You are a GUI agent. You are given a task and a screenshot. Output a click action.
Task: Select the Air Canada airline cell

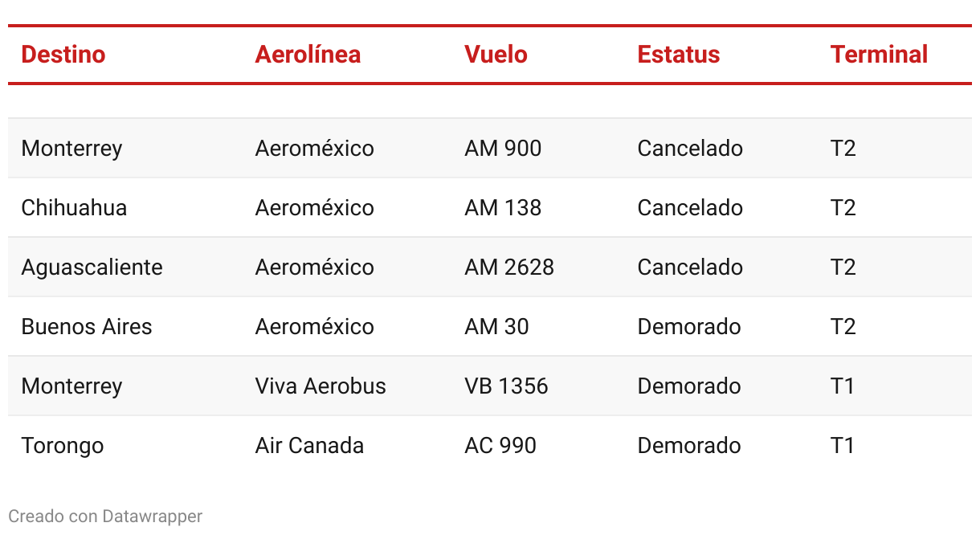coord(309,446)
